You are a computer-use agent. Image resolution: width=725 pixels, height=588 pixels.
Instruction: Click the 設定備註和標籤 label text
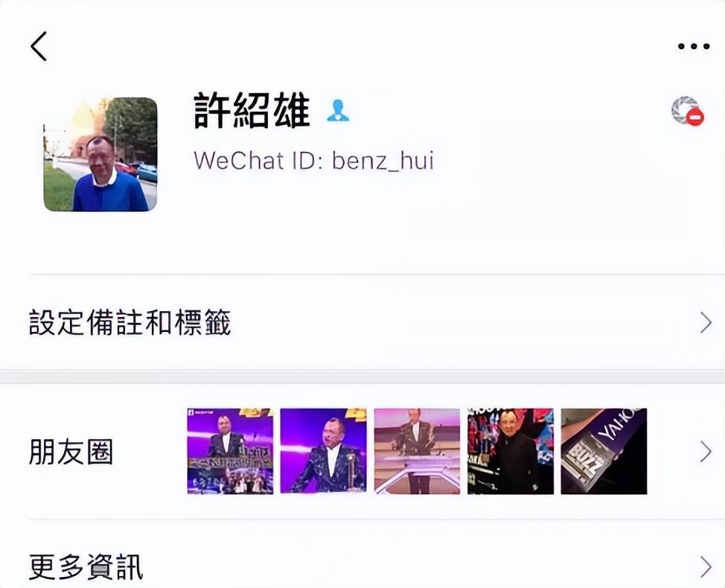click(130, 322)
